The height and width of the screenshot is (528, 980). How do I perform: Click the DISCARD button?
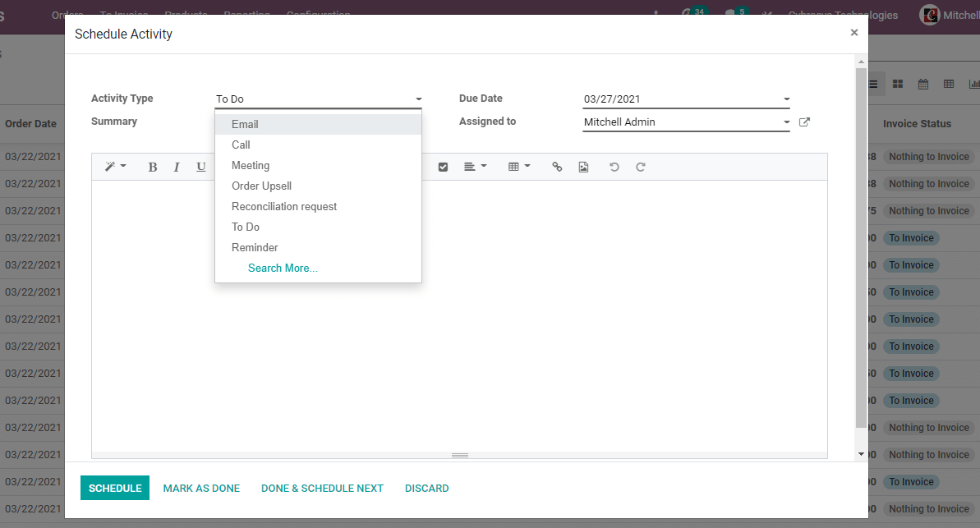coord(427,488)
